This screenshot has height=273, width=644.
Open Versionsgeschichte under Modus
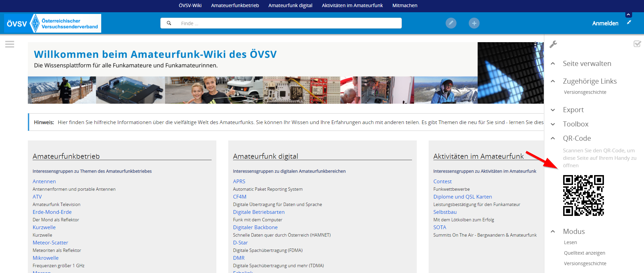585,263
